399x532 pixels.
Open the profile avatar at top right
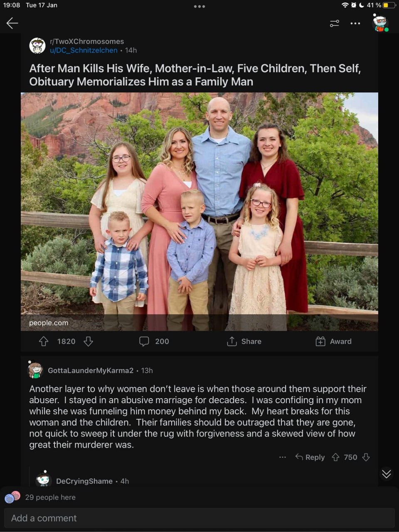[x=380, y=23]
